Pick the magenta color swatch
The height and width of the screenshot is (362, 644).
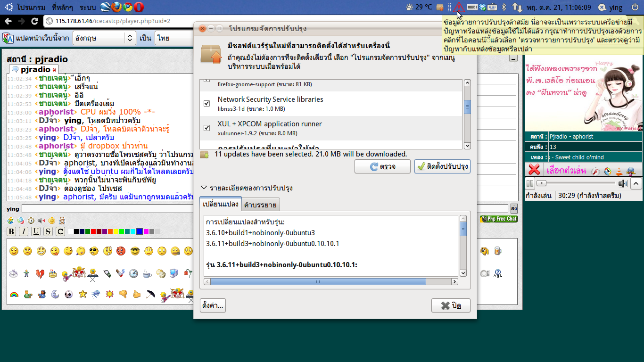pyautogui.click(x=146, y=231)
